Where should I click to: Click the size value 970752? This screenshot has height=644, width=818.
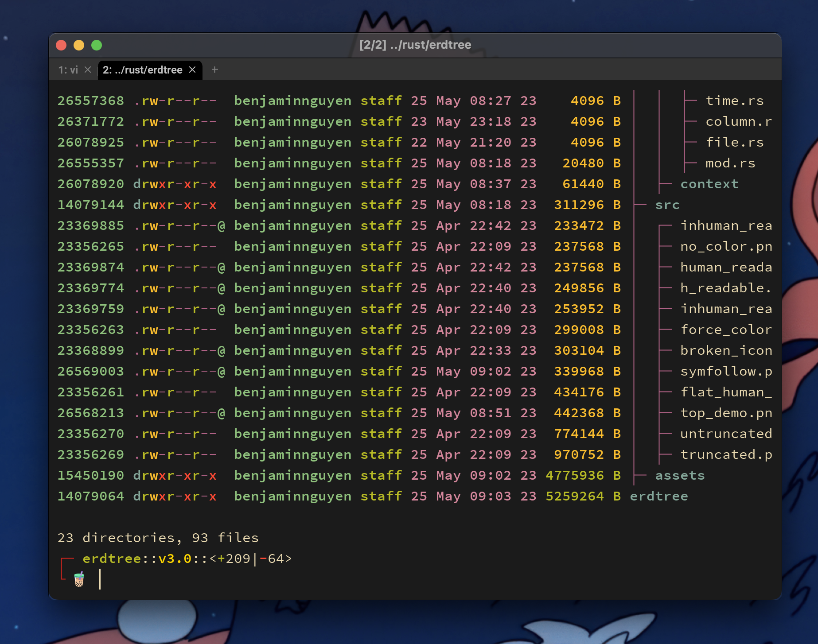pos(579,454)
